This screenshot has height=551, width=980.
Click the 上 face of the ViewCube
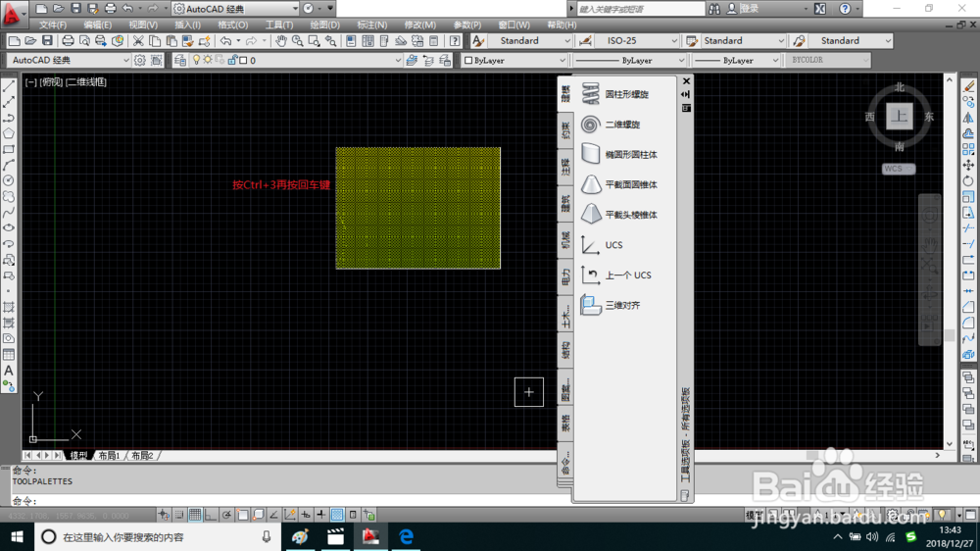pos(900,117)
